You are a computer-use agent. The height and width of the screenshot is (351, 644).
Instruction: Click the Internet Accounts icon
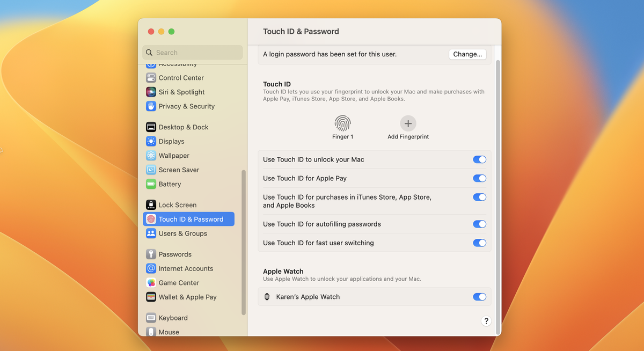151,268
